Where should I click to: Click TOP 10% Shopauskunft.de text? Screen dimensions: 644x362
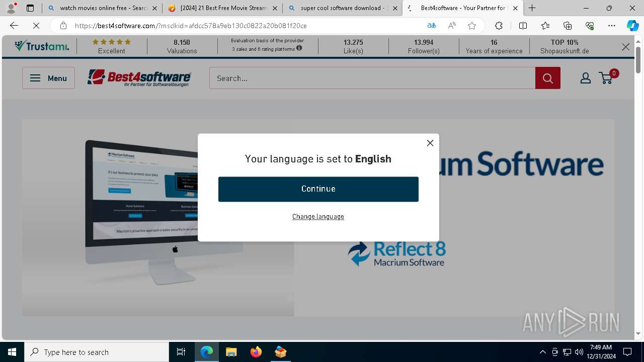(x=565, y=46)
